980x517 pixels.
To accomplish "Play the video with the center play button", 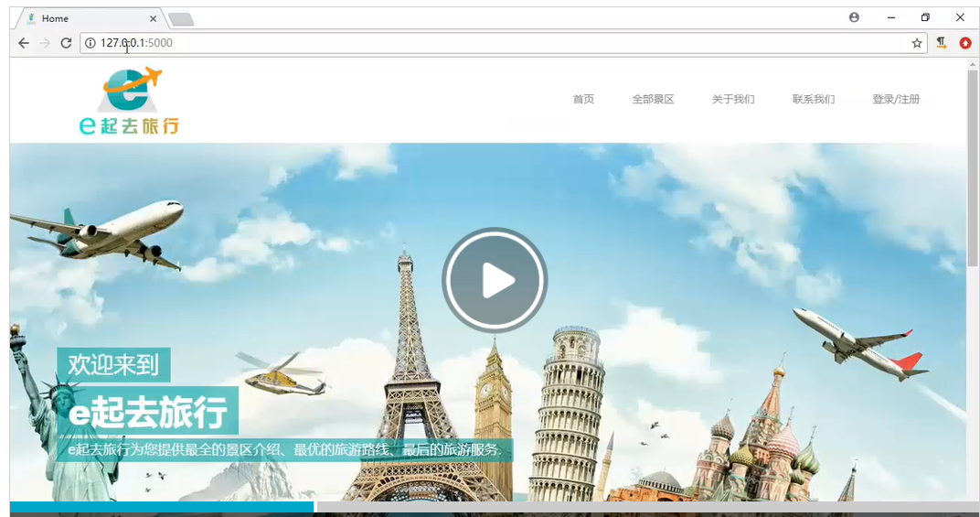I will [x=495, y=280].
